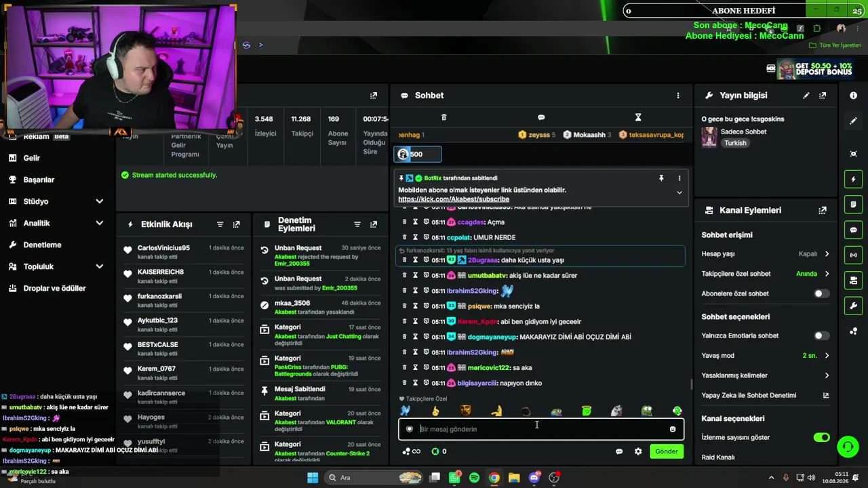868x488 pixels.
Task: Pop out the Etkinlik Akışı panel
Action: point(237,224)
